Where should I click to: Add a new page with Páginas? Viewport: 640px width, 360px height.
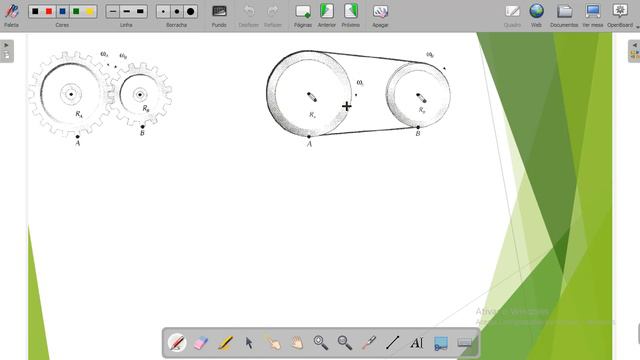pyautogui.click(x=303, y=15)
